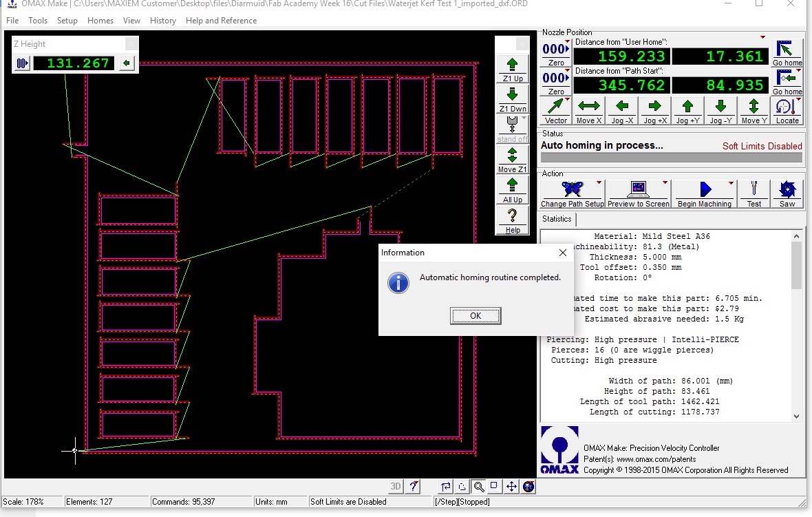812x517 pixels.
Task: Open the Tools menu
Action: [38, 21]
